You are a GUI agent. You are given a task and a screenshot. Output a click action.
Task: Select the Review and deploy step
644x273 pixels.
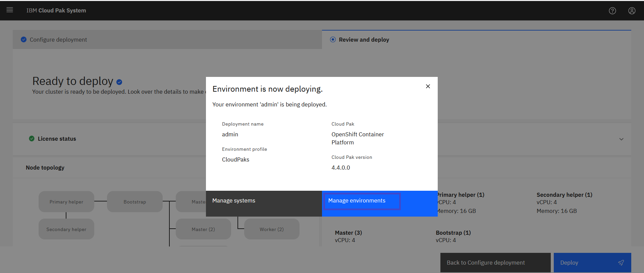pyautogui.click(x=364, y=40)
